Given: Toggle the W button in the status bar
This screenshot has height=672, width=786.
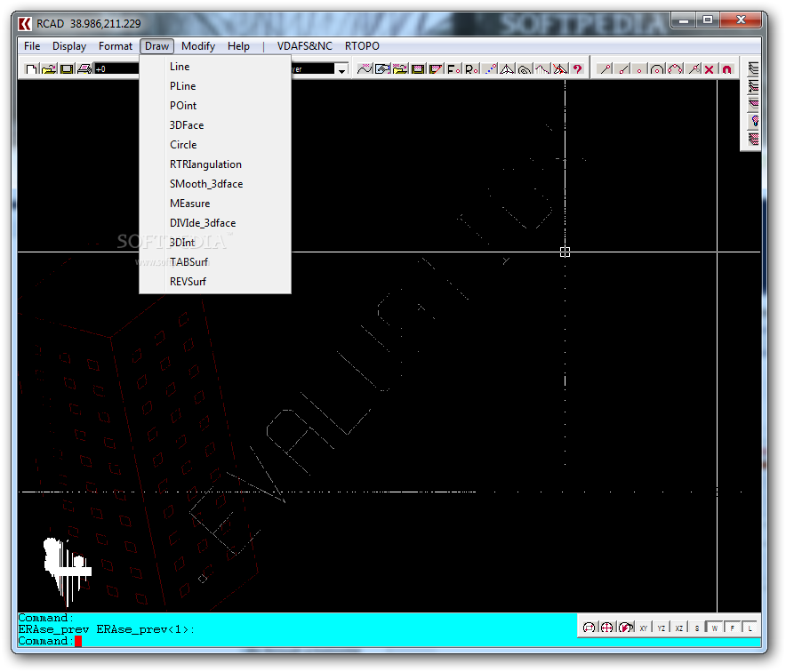Looking at the screenshot, I should [x=714, y=628].
